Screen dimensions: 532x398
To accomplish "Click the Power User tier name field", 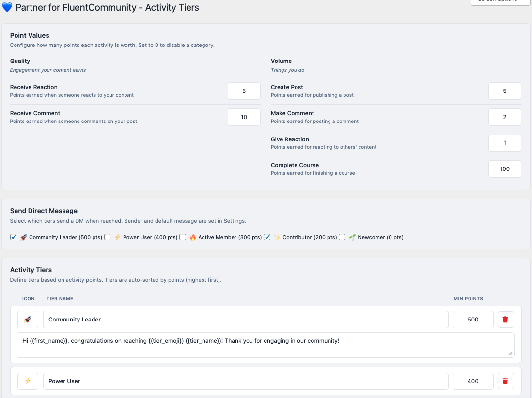I will click(246, 381).
